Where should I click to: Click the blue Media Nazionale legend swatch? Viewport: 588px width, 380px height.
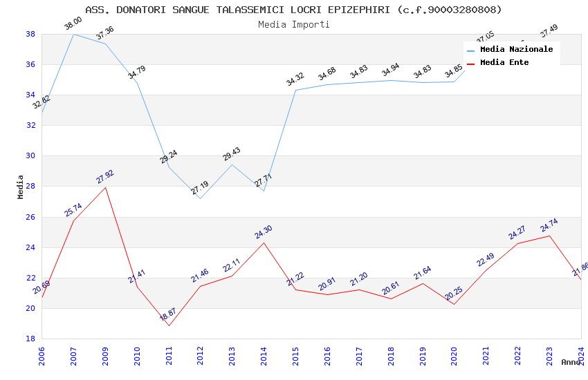pyautogui.click(x=471, y=50)
